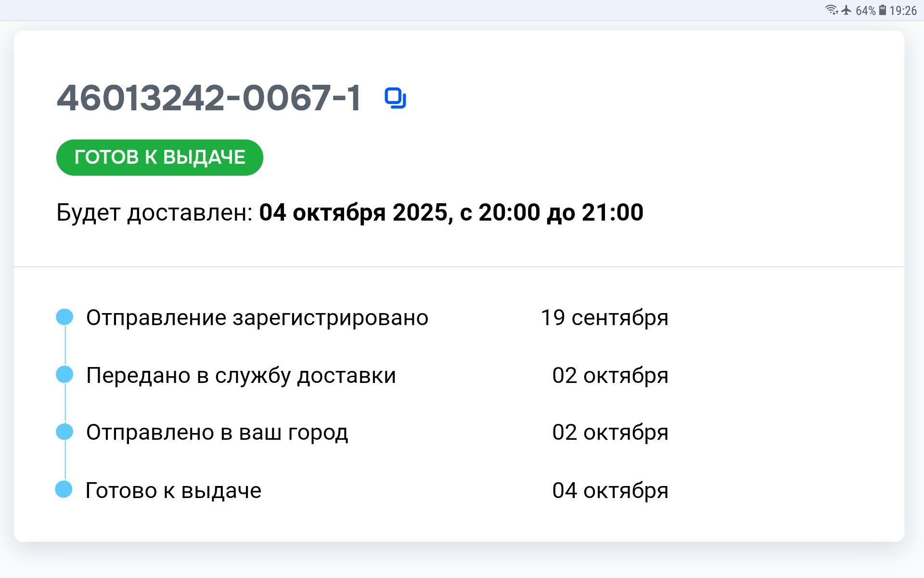Screen dimensions: 924x578
Task: Click the 'Передано в службу доставки' timeline dot
Action: (x=64, y=374)
